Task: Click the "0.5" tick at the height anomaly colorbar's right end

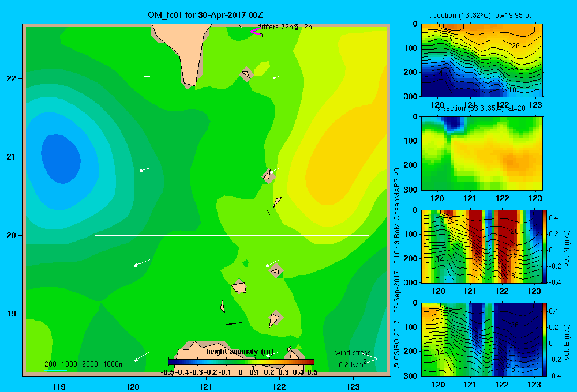Action: pos(312,372)
